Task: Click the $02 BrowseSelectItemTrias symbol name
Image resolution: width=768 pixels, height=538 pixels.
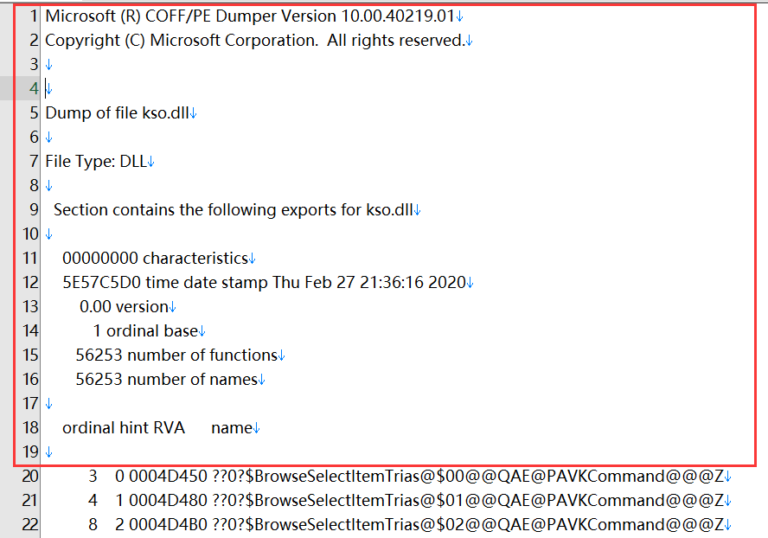Action: pyautogui.click(x=468, y=524)
